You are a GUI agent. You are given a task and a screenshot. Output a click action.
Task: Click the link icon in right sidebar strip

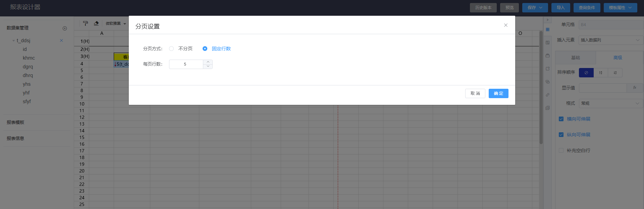[547, 95]
